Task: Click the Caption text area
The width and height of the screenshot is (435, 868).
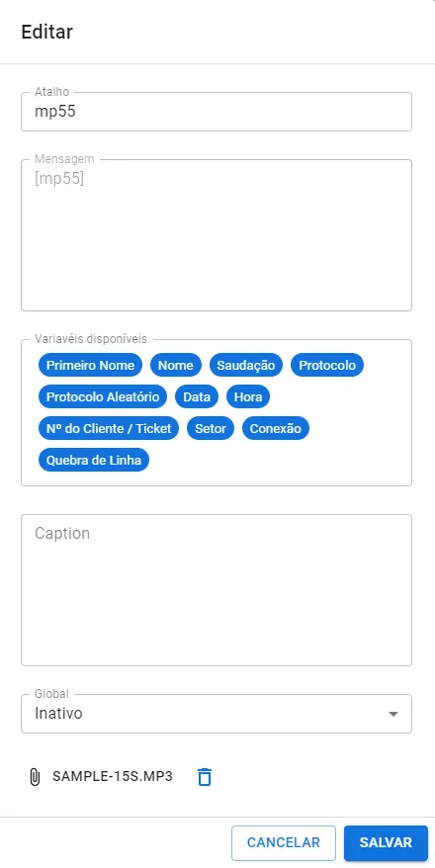Action: tap(217, 590)
